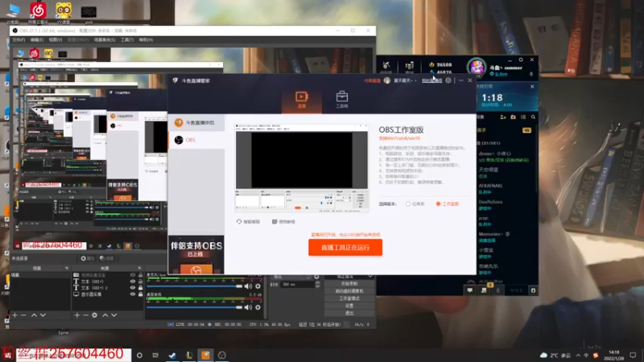Open League of Legends taskbar icon
Screen dimensions: 644x362
point(189,355)
